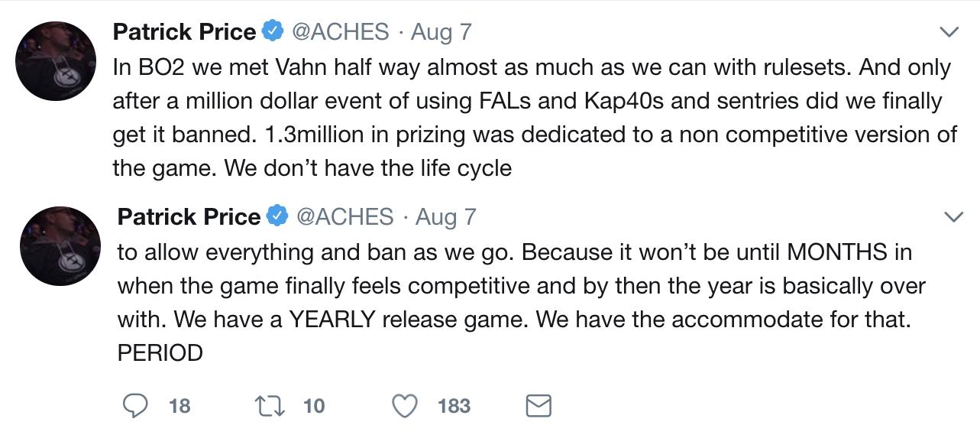Click the @ACHES handle in first tweet
The image size is (980, 435).
340,32
